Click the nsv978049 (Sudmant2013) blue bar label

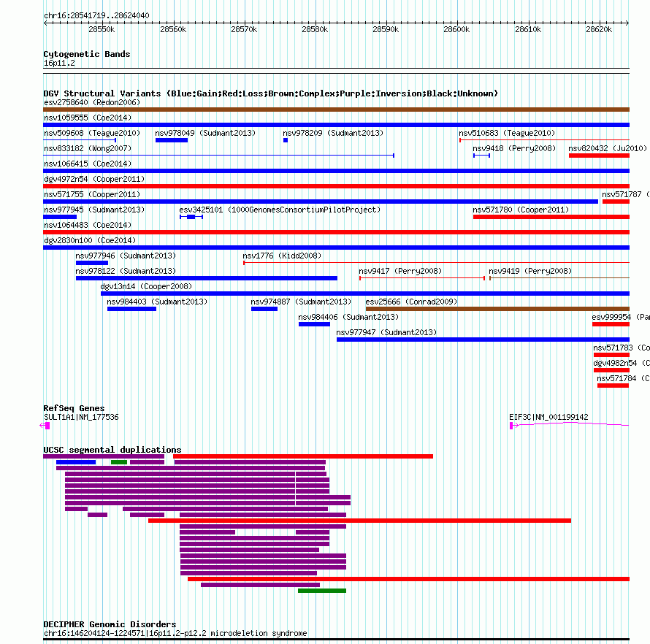(x=205, y=133)
